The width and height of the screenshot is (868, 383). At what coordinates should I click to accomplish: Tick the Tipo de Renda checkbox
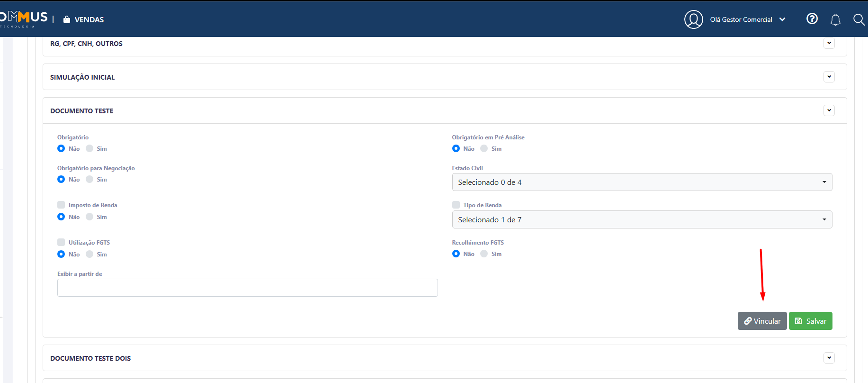[x=456, y=205]
